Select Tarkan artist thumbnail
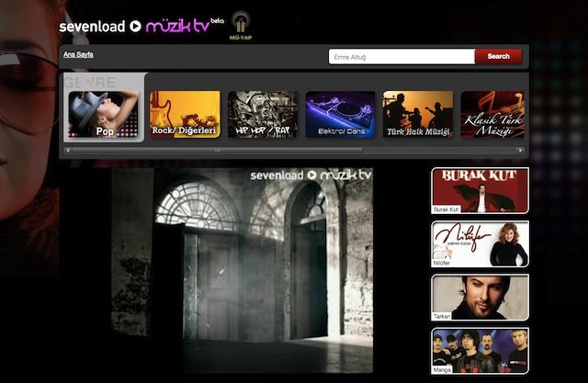Screen dimensions: 588x383 pyautogui.click(x=480, y=298)
